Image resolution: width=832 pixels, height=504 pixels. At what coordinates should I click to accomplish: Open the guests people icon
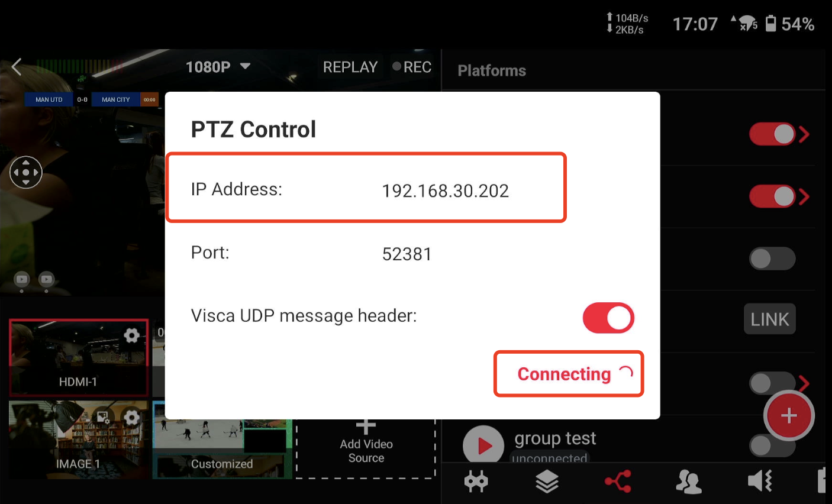[689, 482]
